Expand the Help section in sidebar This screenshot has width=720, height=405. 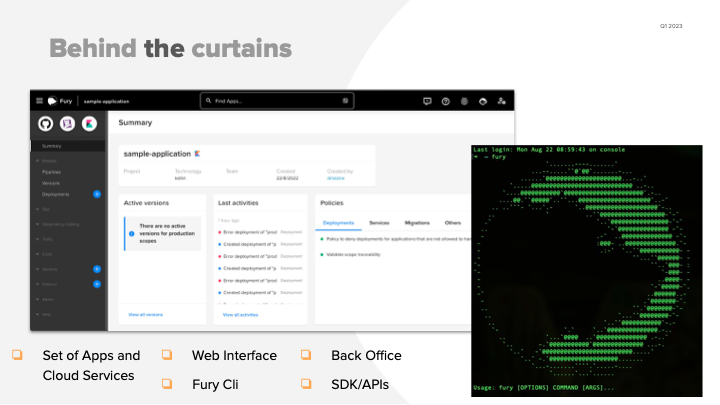pyautogui.click(x=43, y=315)
